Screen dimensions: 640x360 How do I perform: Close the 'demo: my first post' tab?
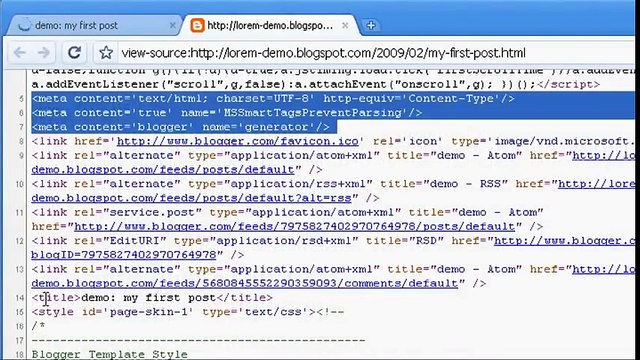click(172, 25)
